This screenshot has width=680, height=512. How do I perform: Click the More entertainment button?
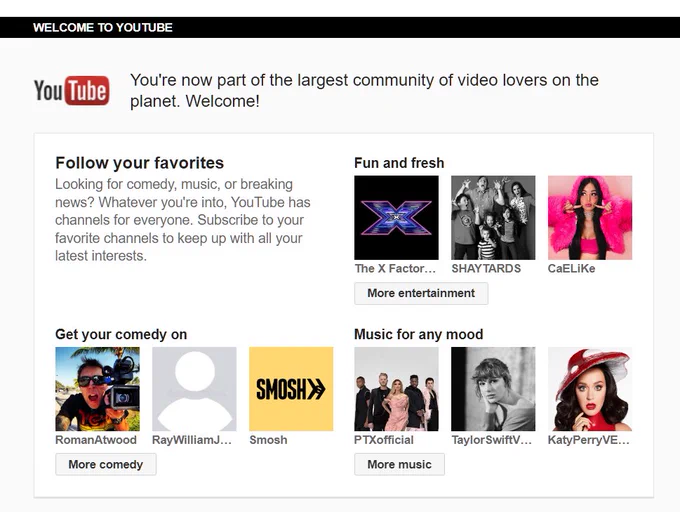421,294
